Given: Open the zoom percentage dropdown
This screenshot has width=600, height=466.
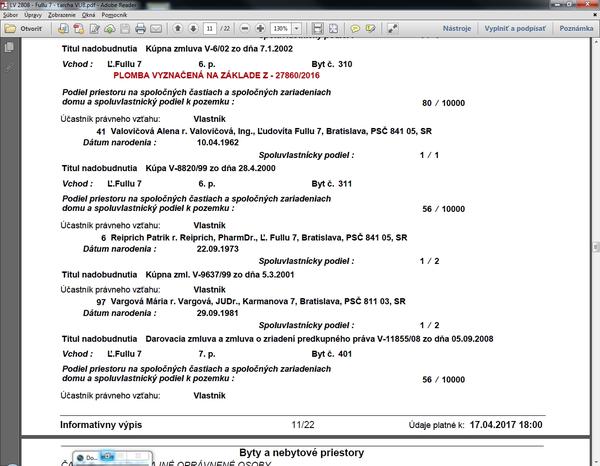Looking at the screenshot, I should (297, 29).
